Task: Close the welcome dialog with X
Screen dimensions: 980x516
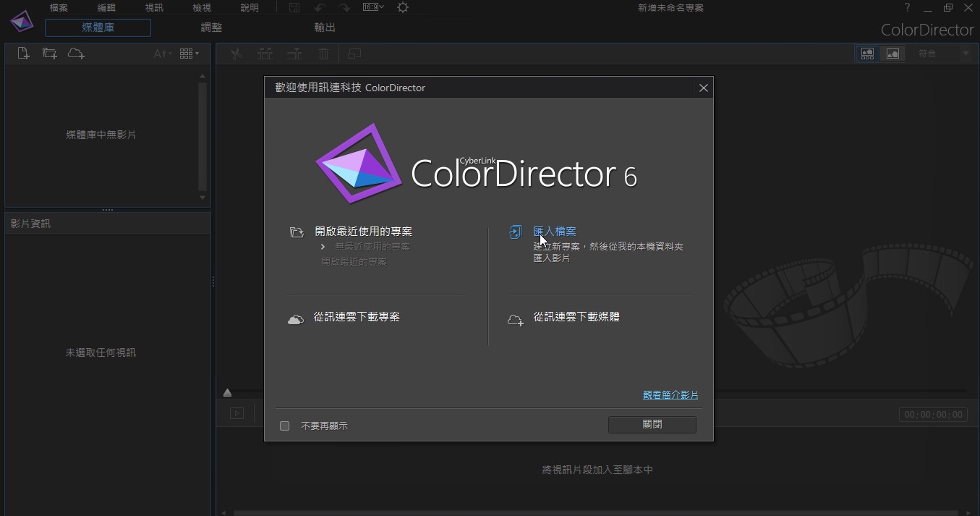Action: pos(703,88)
